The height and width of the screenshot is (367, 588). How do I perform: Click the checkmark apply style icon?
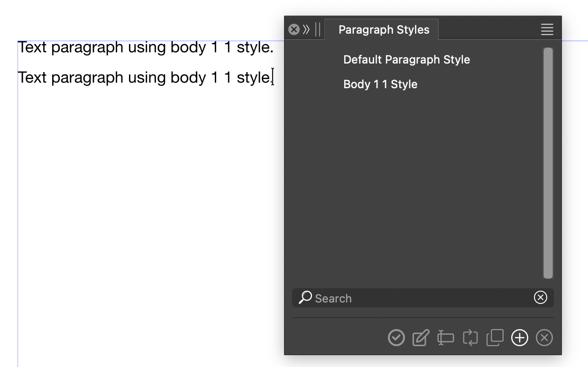tap(396, 338)
